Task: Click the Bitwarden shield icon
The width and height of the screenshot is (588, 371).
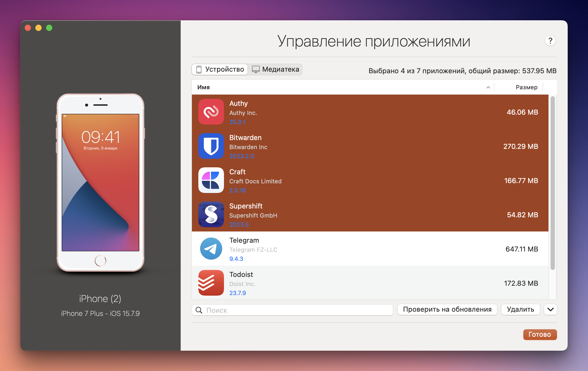Action: pos(211,146)
